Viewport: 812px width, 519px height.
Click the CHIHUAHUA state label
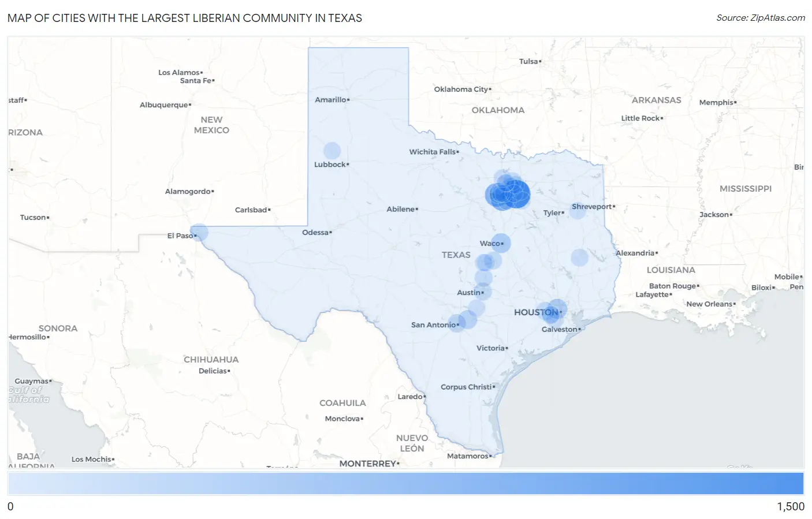click(x=211, y=360)
